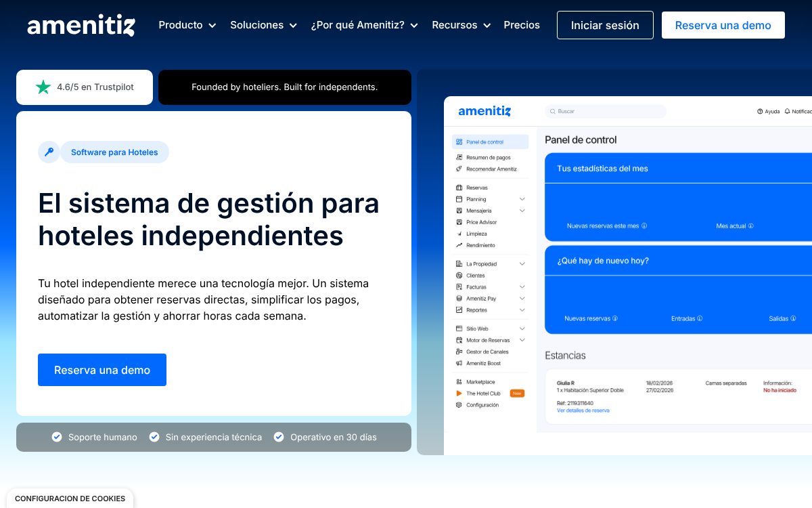812x508 pixels.
Task: Click the dashboard amenitiz logo
Action: pos(484,111)
